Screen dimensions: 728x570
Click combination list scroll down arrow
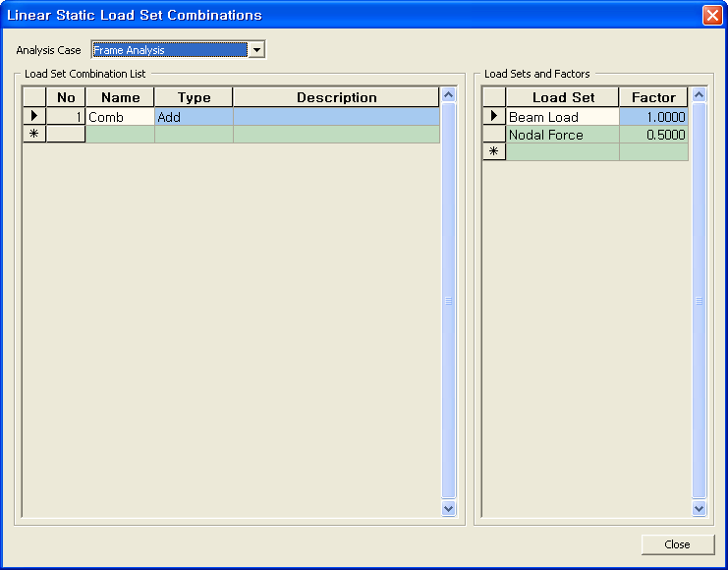449,508
